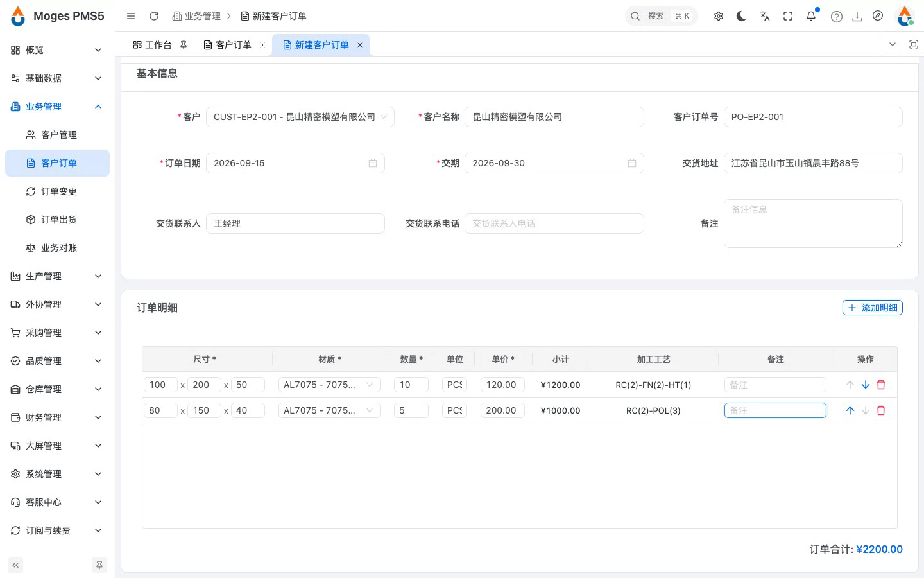Click the refresh page icon

click(x=154, y=16)
